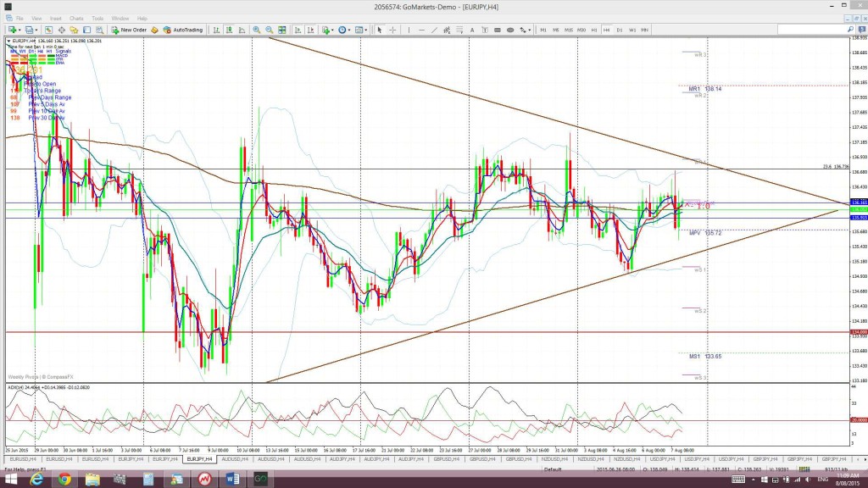
Task: Select the H1 timeframe button
Action: pos(594,30)
